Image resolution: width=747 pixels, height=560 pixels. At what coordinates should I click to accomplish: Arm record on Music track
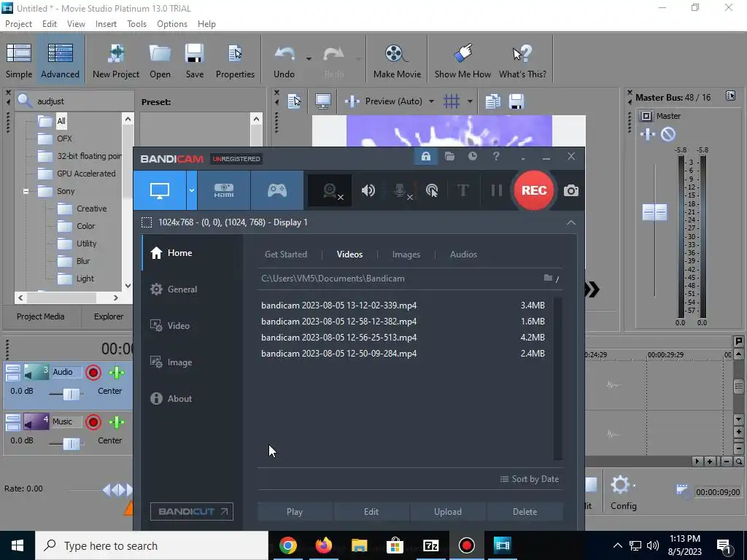[x=93, y=422]
